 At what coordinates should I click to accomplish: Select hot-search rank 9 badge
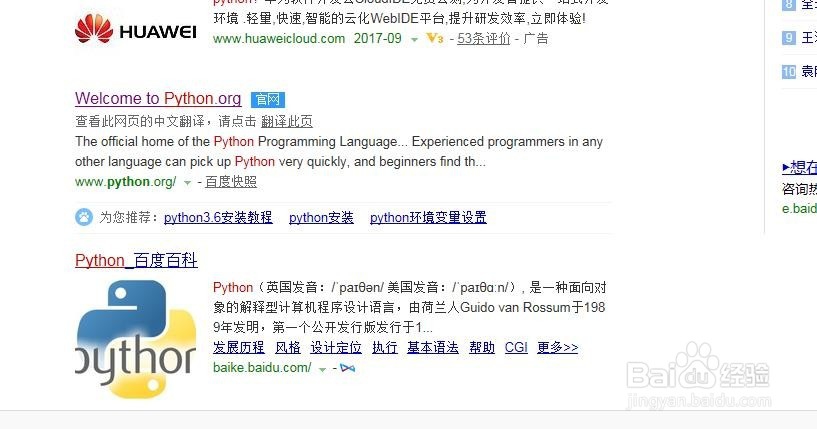pos(789,38)
